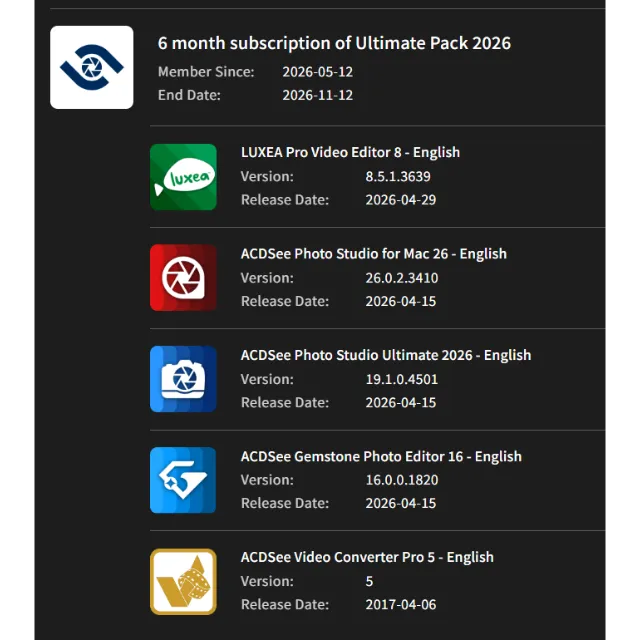Click 'ACDSee Video Converter Pro 5 - English' title
Viewport: 640px width, 640px height.
point(367,557)
